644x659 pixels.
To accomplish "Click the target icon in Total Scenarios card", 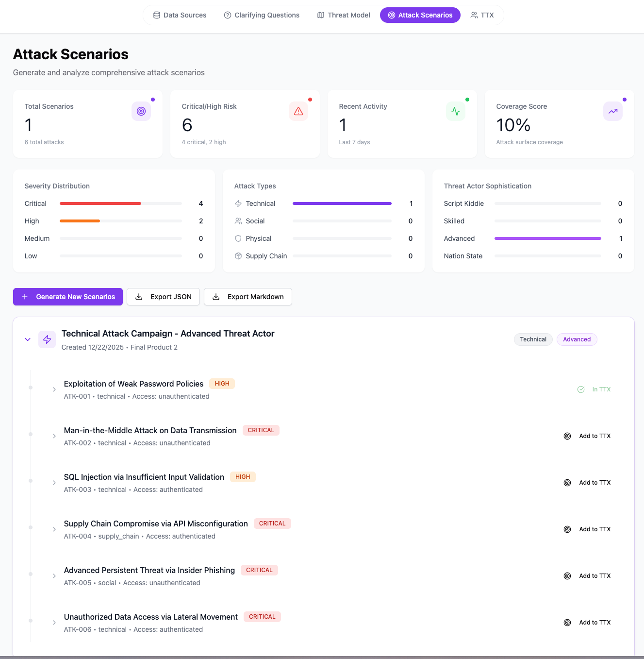I will tap(141, 111).
